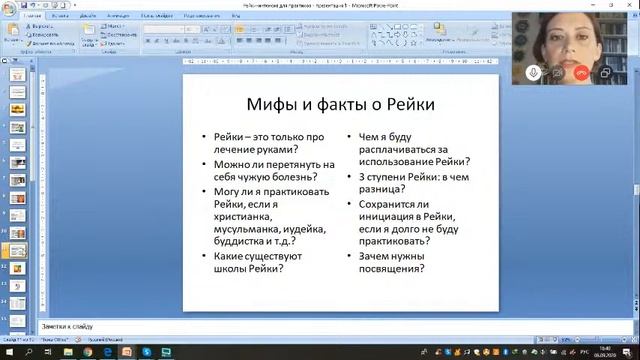The height and width of the screenshot is (360, 640).
Task: Click bullet text Какие существуют школы Рейки?
Action: 258,262
